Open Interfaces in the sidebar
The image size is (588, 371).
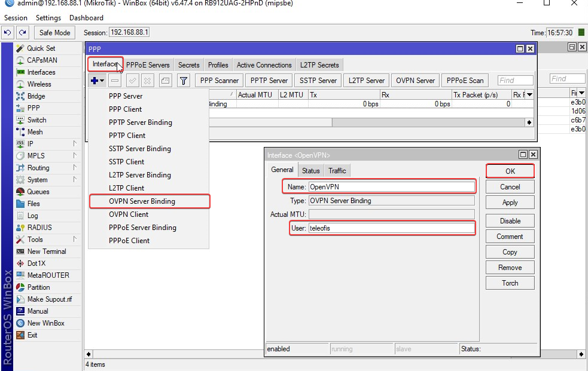41,72
